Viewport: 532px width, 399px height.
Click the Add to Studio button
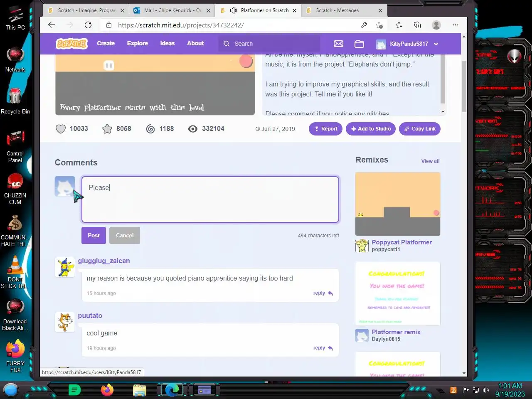click(x=371, y=129)
